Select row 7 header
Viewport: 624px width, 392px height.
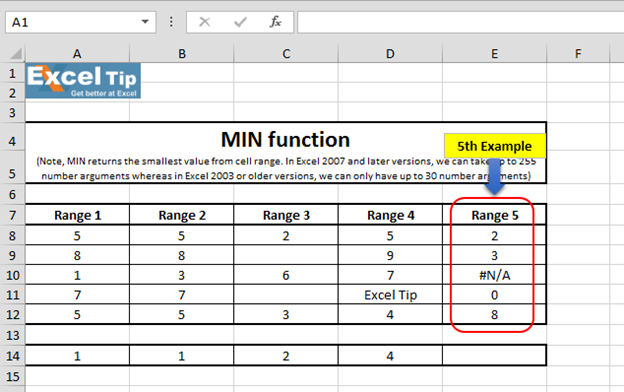point(12,215)
